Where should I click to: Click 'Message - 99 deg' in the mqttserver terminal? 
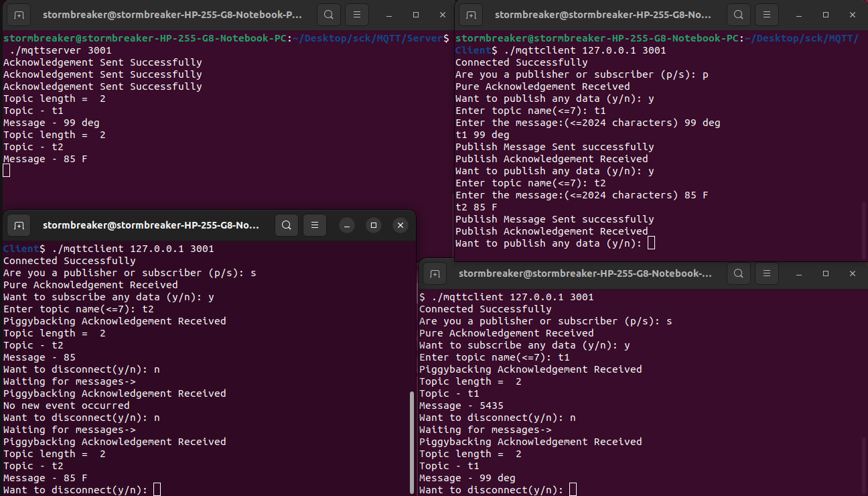(52, 123)
